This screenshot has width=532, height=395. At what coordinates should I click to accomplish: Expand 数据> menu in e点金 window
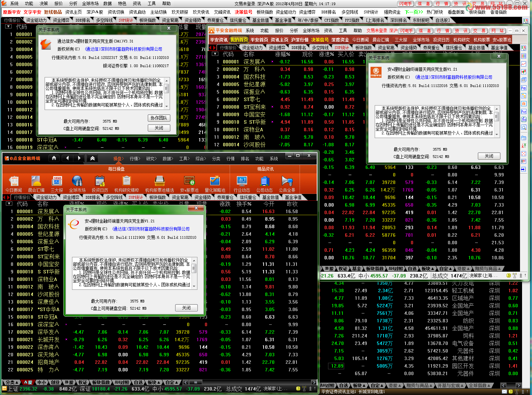pos(168,159)
